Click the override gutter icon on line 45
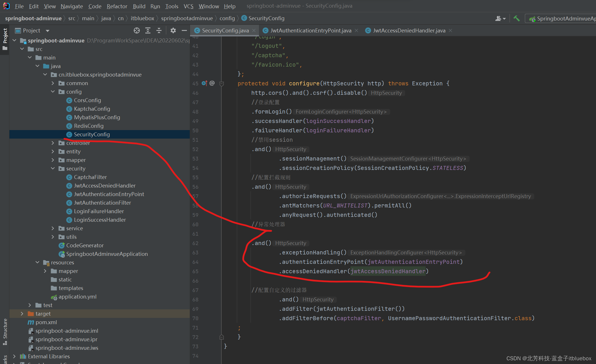 click(204, 83)
